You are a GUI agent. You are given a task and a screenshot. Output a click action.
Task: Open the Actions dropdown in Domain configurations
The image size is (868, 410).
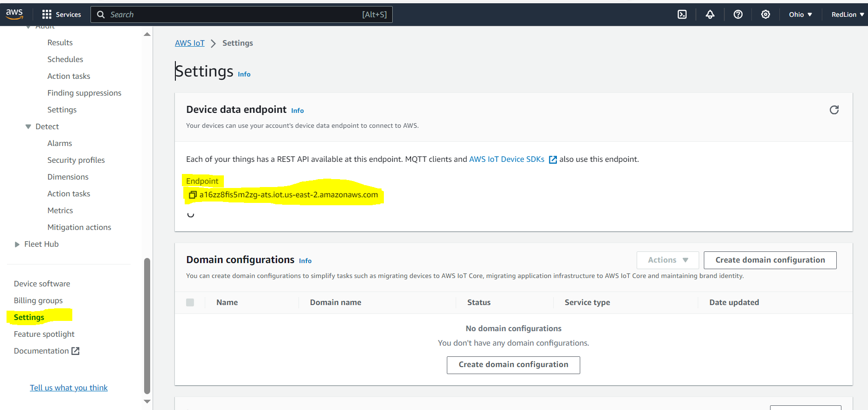click(667, 260)
